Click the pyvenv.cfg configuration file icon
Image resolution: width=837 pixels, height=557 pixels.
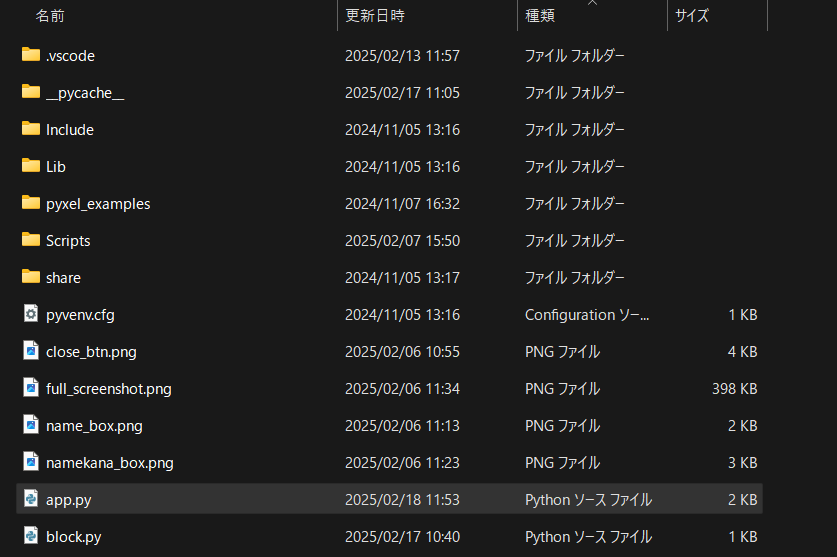(30, 314)
